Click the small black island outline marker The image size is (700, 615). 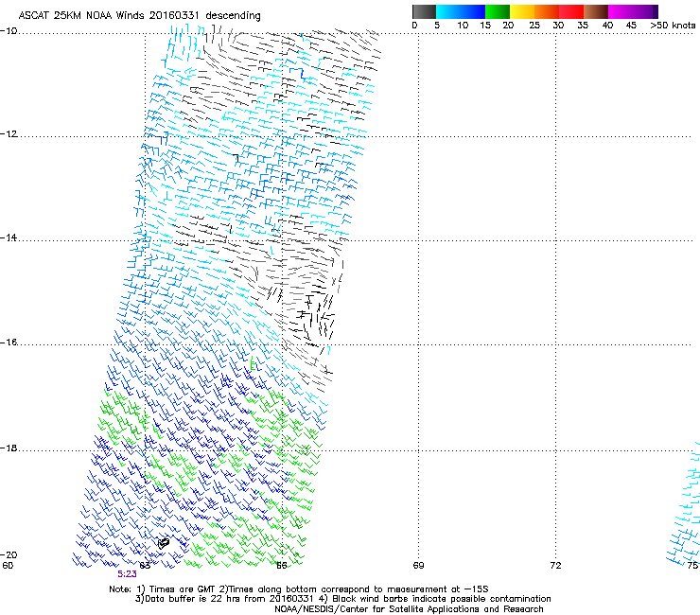[164, 543]
